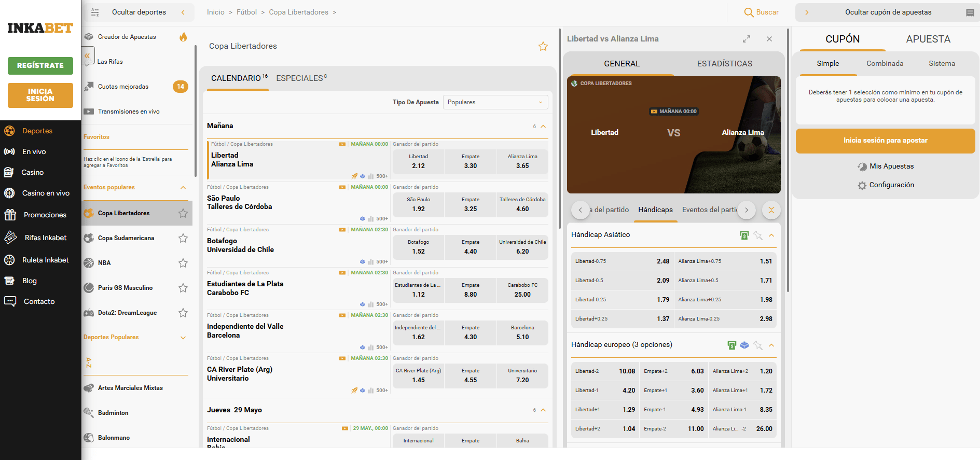Open the Tipo De Apuesta Populares dropdown
The width and height of the screenshot is (980, 460).
pyautogui.click(x=495, y=102)
